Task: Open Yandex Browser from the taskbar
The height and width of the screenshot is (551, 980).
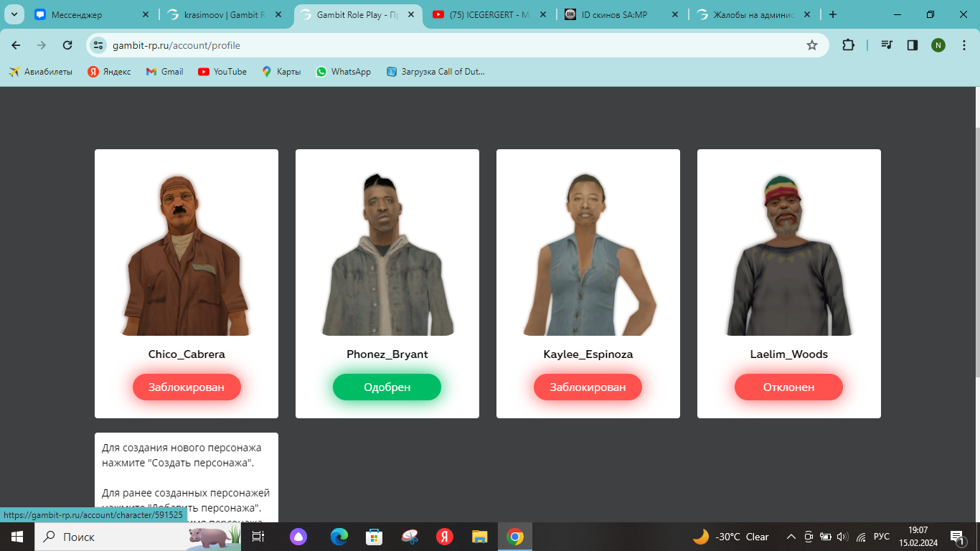Action: click(x=445, y=537)
